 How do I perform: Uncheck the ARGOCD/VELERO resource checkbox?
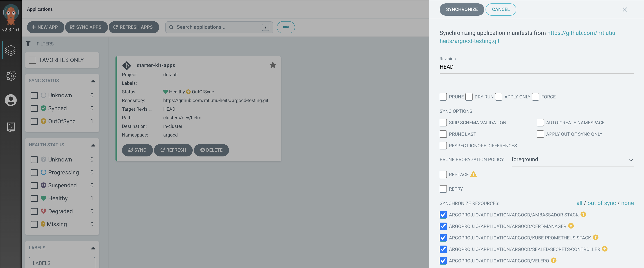click(x=443, y=260)
